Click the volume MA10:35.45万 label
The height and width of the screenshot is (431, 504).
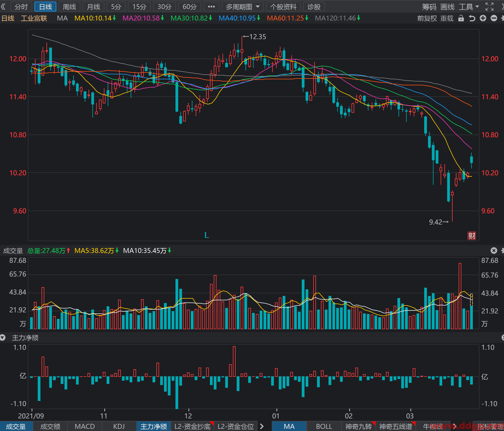pyautogui.click(x=147, y=251)
